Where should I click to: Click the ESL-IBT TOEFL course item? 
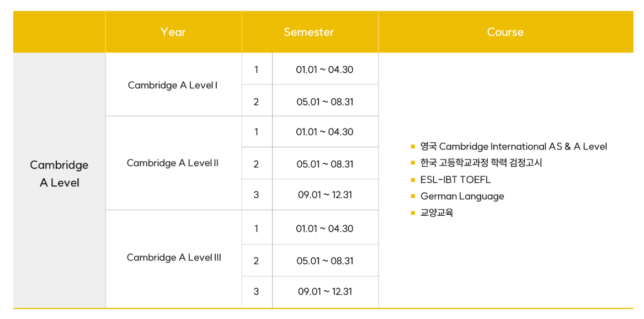[x=455, y=180]
